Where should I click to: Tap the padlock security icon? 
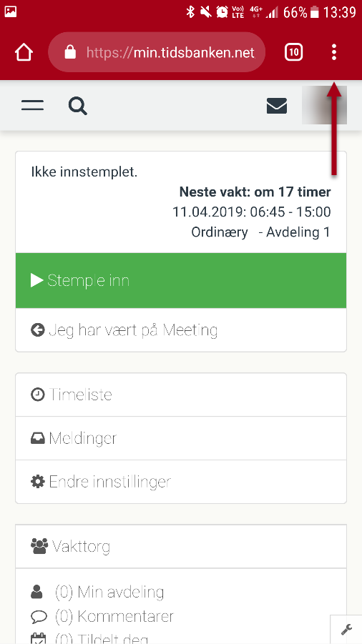pos(70,53)
